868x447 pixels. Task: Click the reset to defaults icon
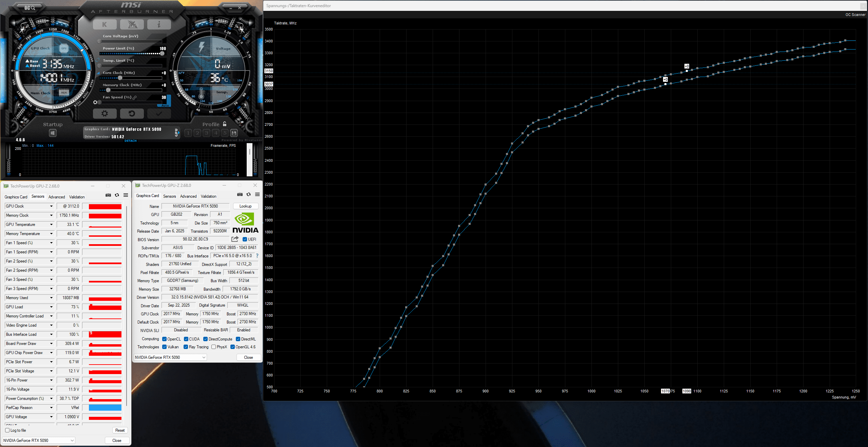tap(132, 113)
